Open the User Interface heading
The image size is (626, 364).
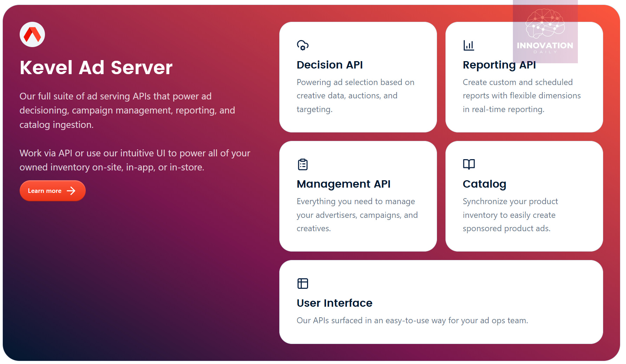click(x=334, y=303)
